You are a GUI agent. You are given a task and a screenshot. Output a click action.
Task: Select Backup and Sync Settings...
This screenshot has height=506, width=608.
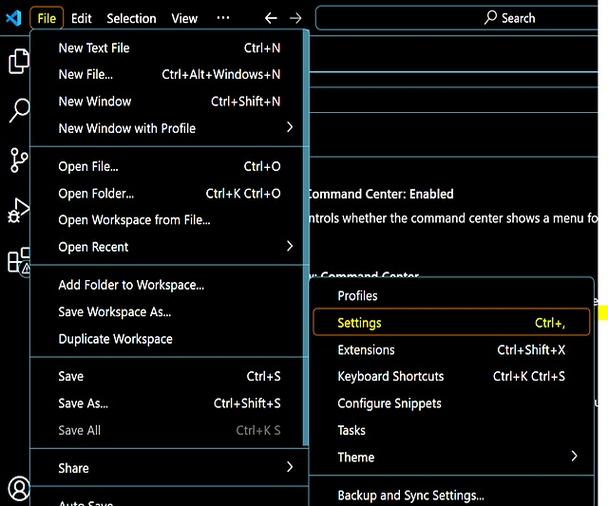click(451, 495)
